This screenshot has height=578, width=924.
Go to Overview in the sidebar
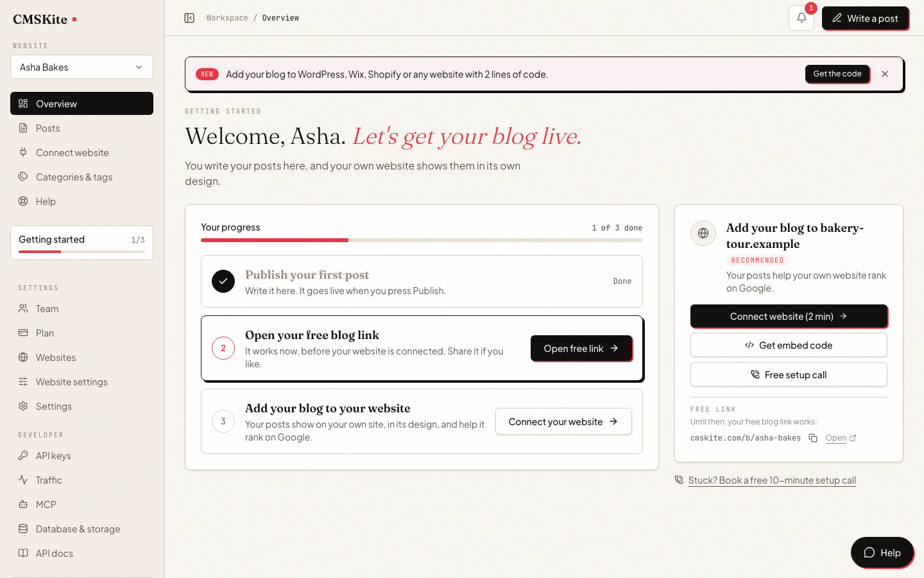point(81,103)
